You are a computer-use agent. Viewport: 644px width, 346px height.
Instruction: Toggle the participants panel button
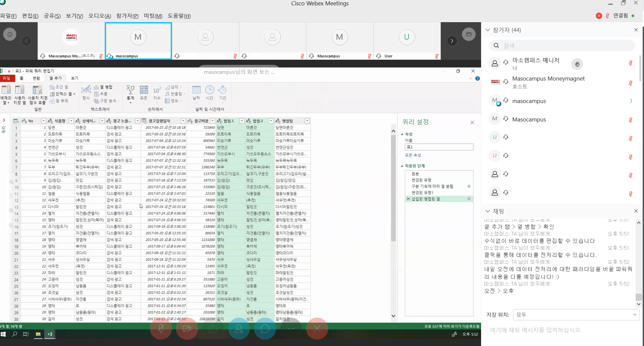(x=239, y=329)
